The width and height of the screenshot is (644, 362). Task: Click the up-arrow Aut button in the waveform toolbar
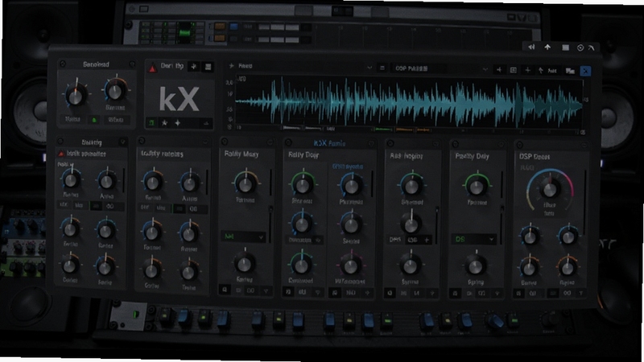(547, 71)
